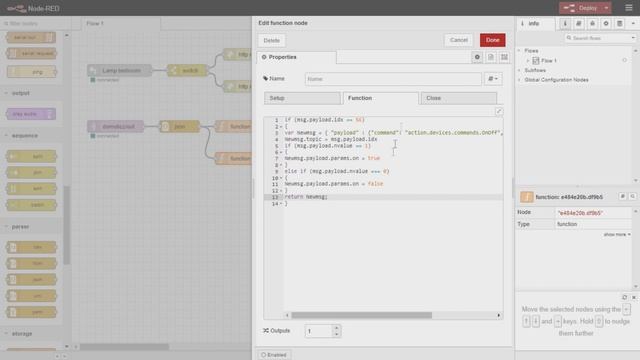The image size is (640, 360).
Task: Open the debug messages sidebar icon
Action: tap(592, 24)
